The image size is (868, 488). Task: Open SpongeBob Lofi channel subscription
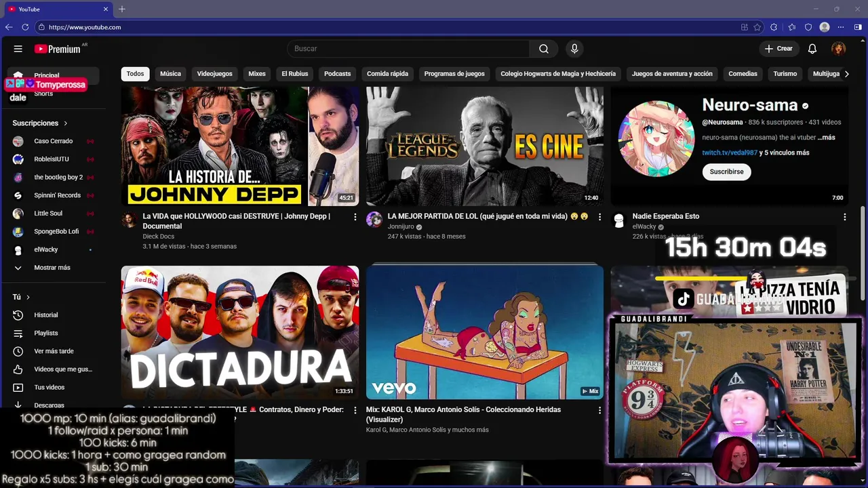[56, 231]
